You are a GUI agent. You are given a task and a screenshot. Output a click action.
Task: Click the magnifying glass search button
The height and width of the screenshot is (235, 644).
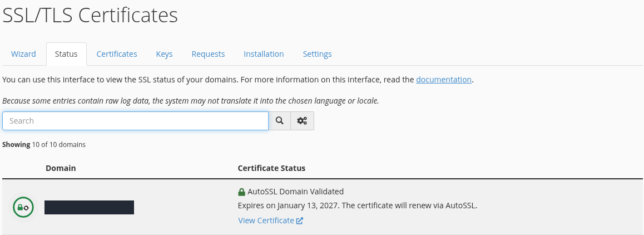point(280,121)
